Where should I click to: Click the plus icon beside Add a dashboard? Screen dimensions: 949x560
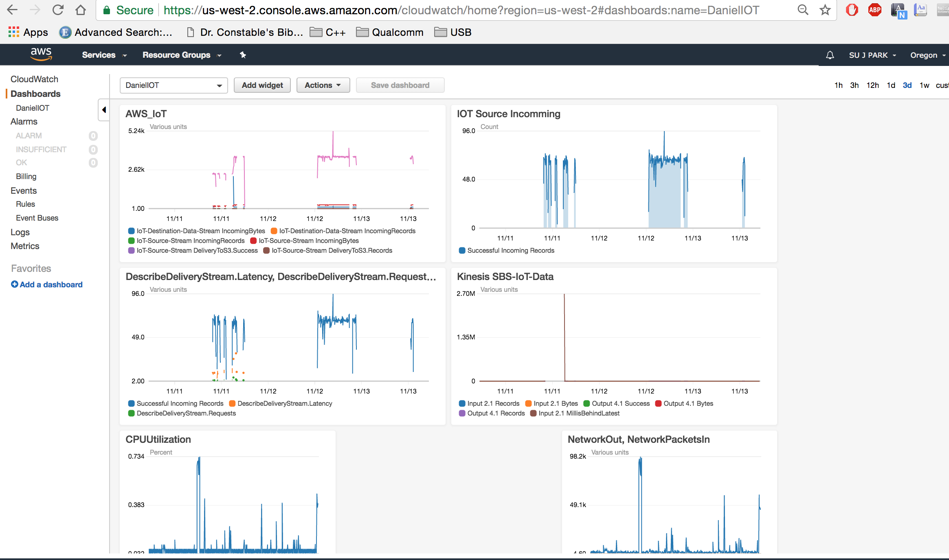(x=14, y=284)
